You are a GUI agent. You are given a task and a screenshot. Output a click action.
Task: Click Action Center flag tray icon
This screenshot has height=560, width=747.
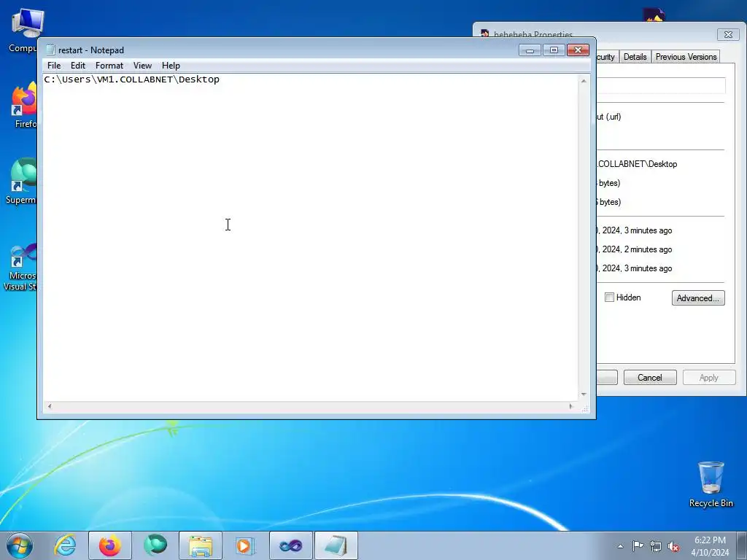click(638, 546)
